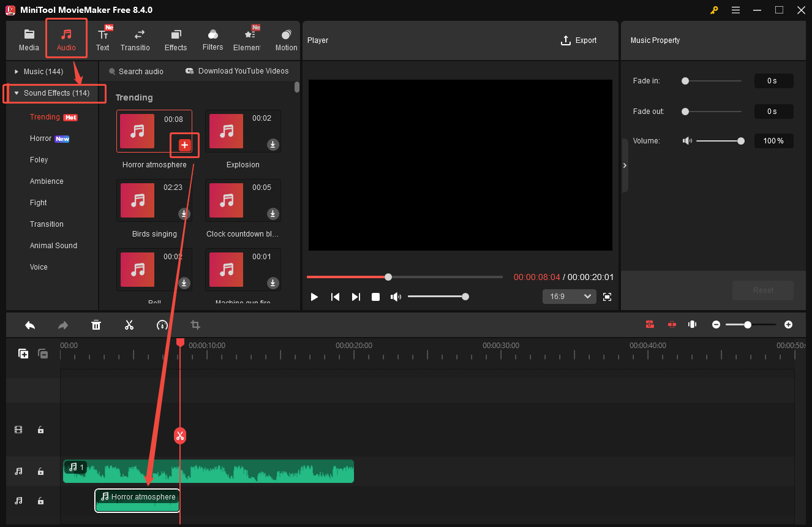The width and height of the screenshot is (812, 527).
Task: Open the 16:9 aspect ratio dropdown
Action: pos(569,296)
